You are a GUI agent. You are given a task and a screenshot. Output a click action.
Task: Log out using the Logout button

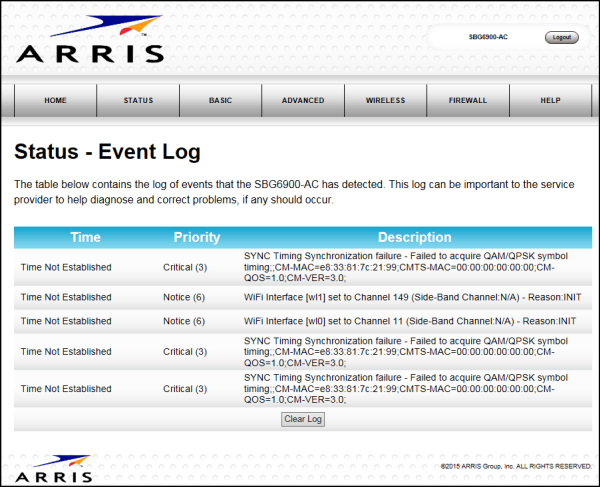coord(561,37)
